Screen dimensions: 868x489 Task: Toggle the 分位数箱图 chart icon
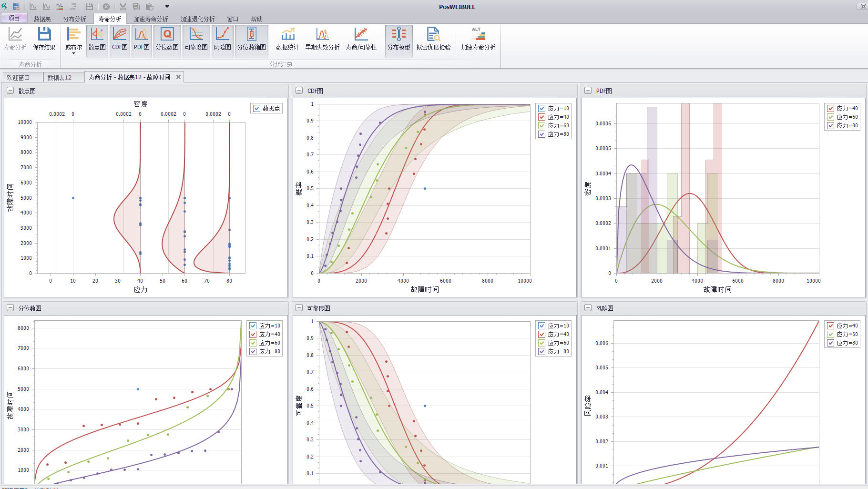coord(252,34)
